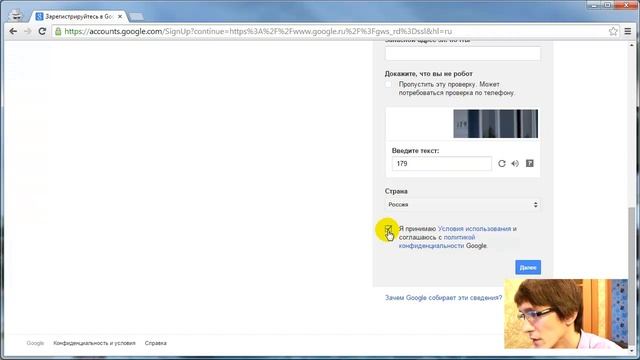
Task: Click the webcam video overlay
Action: coord(566,313)
